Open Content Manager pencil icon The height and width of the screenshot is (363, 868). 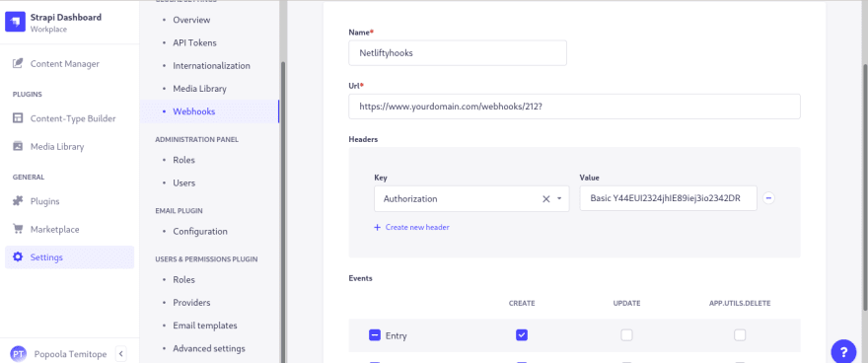[x=18, y=64]
